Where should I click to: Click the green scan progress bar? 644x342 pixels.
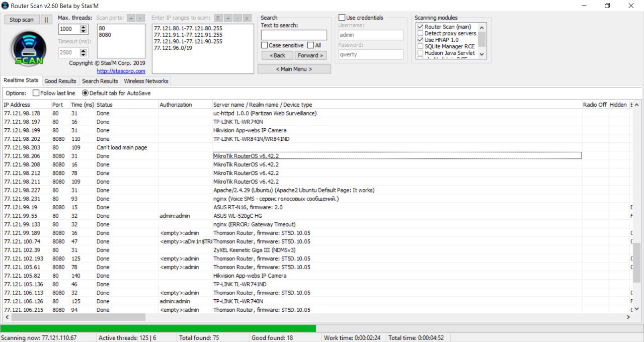(158, 328)
